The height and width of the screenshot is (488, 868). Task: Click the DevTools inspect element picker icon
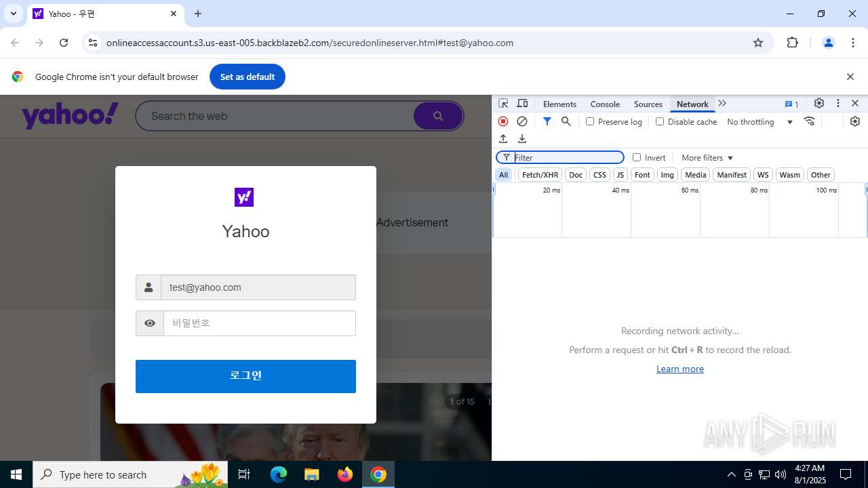[x=503, y=104]
